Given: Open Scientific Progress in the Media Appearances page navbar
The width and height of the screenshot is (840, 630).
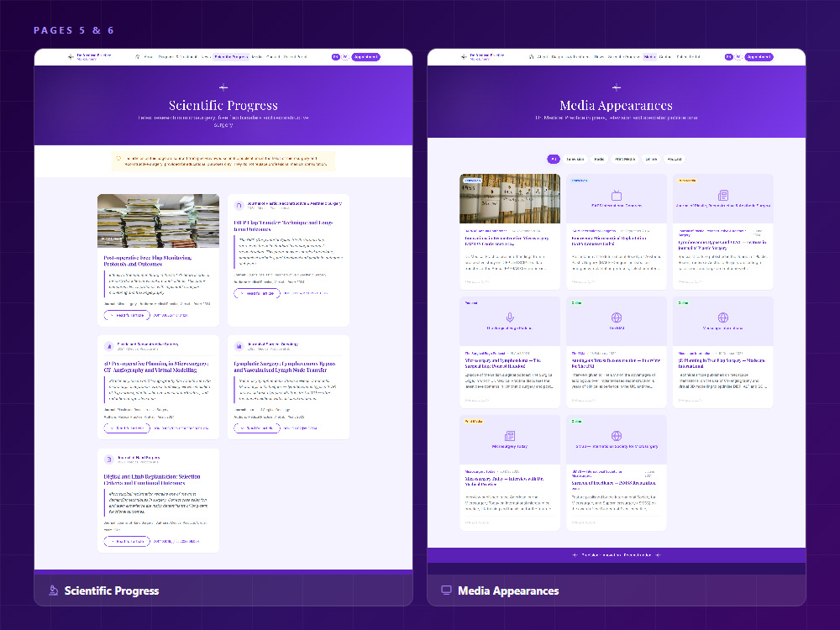Looking at the screenshot, I should coord(623,57).
